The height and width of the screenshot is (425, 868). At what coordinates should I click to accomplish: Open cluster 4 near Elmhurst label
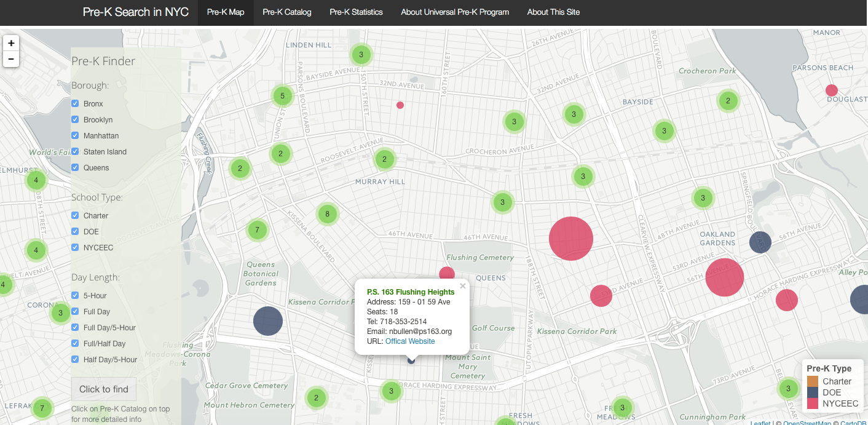click(36, 180)
